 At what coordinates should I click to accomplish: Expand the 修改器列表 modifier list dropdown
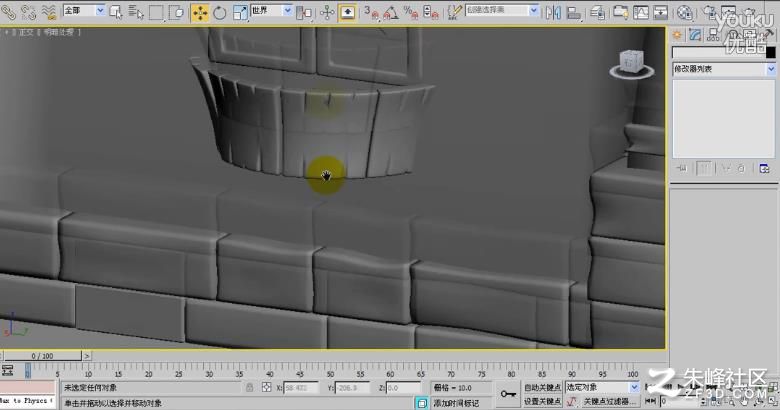(x=724, y=69)
